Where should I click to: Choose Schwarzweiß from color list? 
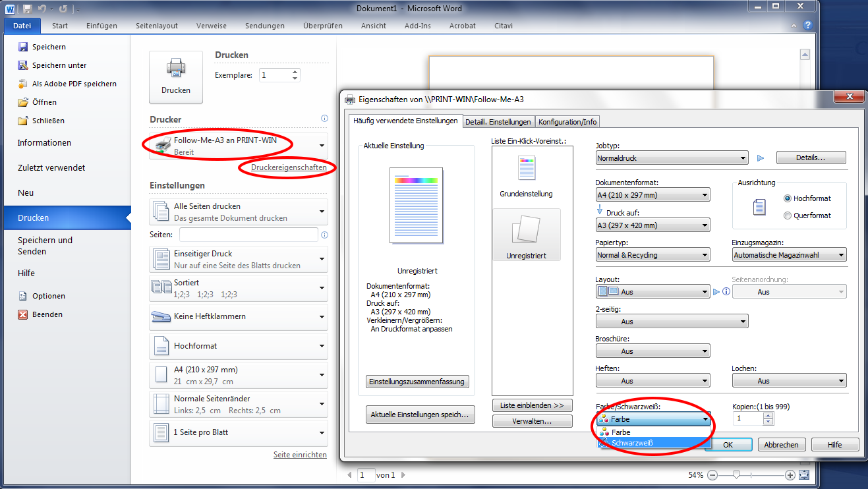tap(652, 443)
